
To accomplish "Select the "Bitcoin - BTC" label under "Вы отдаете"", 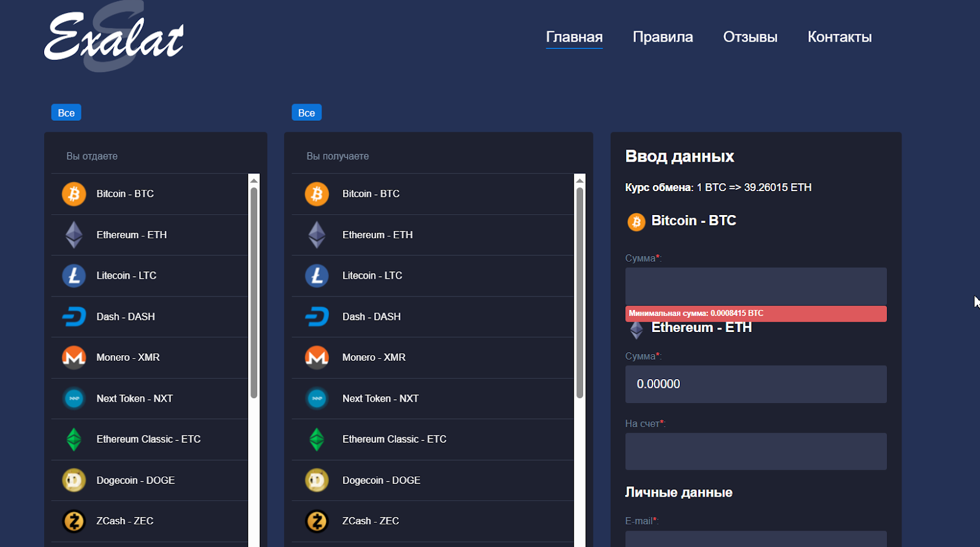I will click(x=125, y=194).
